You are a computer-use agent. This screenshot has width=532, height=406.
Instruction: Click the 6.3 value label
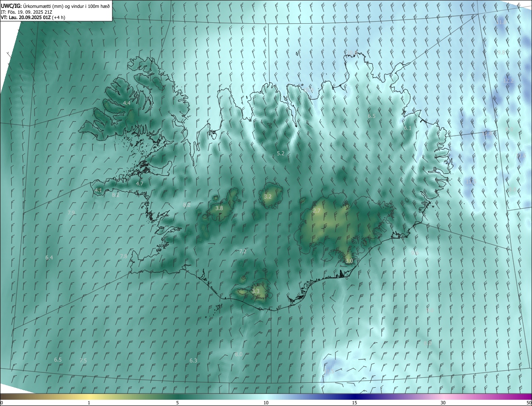pyautogui.click(x=193, y=360)
